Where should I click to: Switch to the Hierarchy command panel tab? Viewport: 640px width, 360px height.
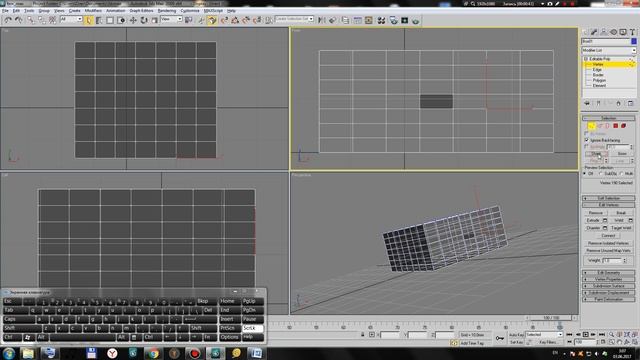tap(604, 32)
